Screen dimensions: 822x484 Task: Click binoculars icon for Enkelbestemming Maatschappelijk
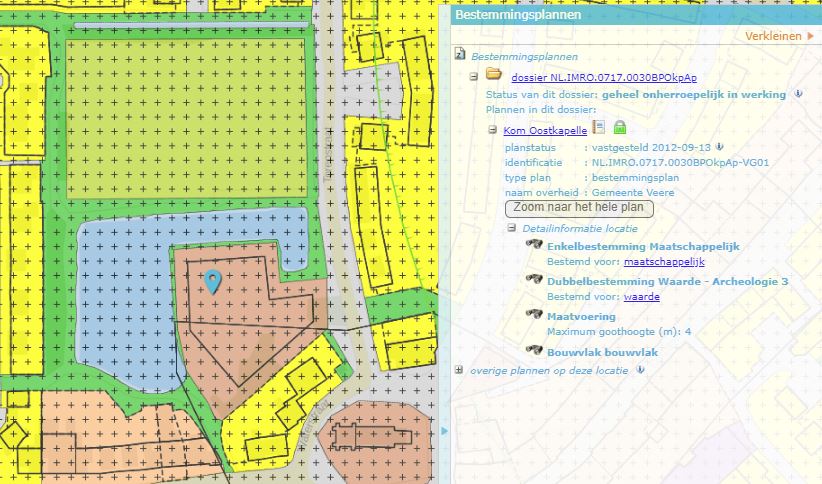(534, 244)
